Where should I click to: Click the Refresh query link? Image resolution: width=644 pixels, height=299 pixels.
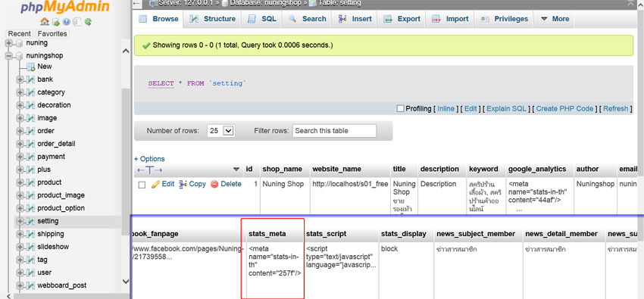(616, 109)
